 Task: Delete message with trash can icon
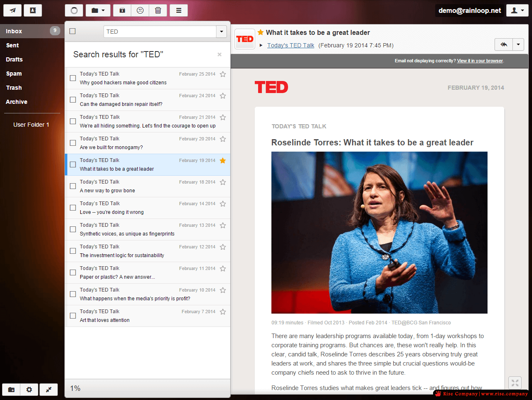[x=158, y=10]
